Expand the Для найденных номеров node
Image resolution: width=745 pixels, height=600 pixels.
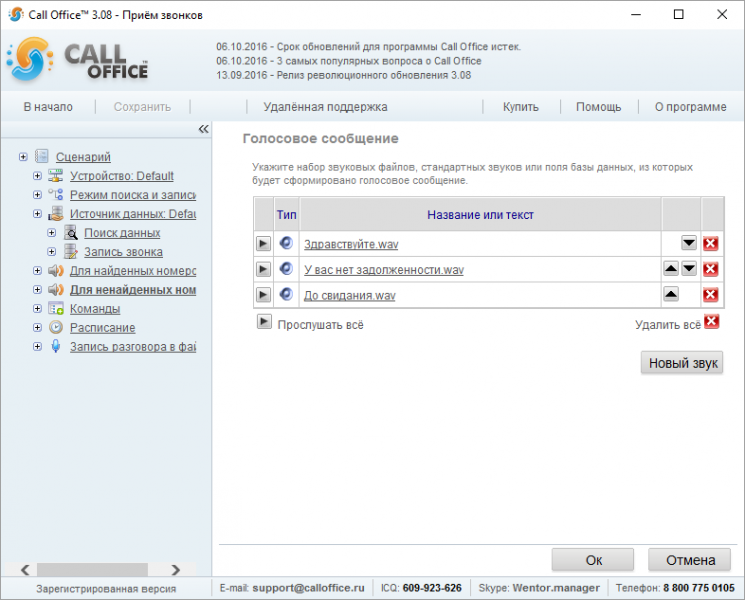[38, 271]
